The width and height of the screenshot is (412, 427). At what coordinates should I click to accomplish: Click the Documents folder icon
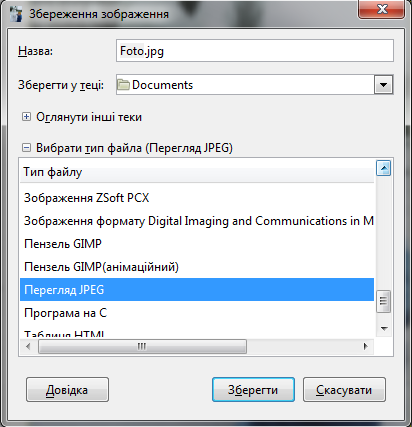tap(123, 85)
